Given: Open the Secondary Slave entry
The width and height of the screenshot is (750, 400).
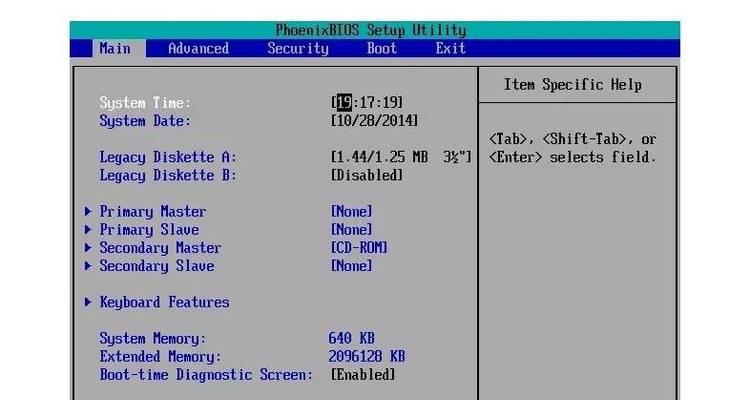Looking at the screenshot, I should (157, 266).
